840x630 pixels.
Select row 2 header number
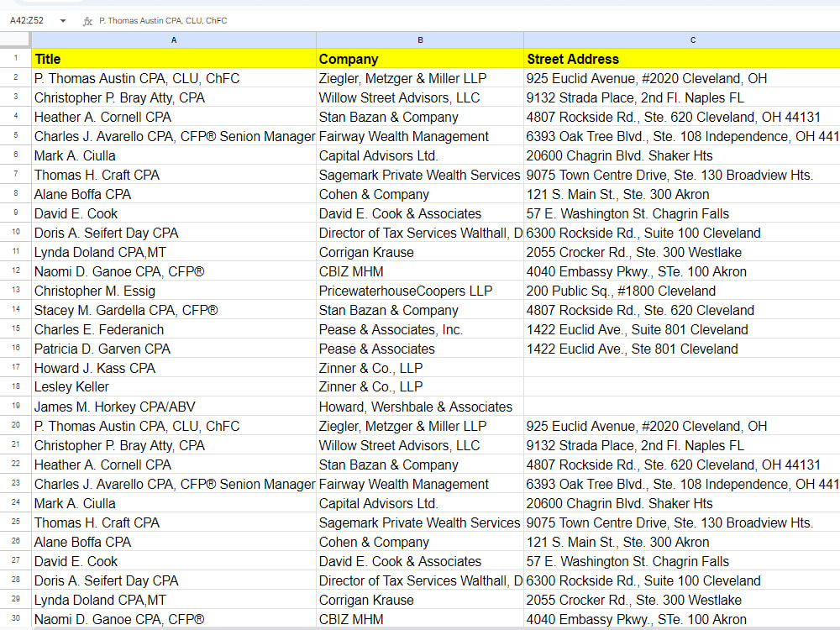click(15, 77)
